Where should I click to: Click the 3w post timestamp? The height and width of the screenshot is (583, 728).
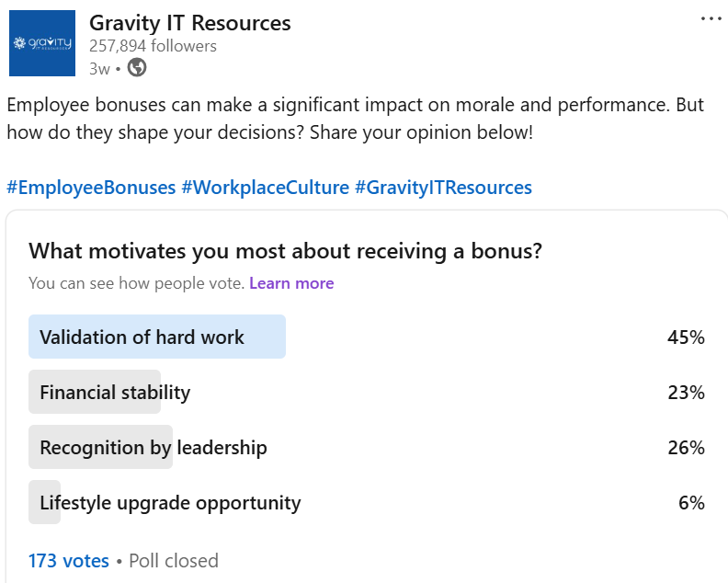tap(99, 69)
